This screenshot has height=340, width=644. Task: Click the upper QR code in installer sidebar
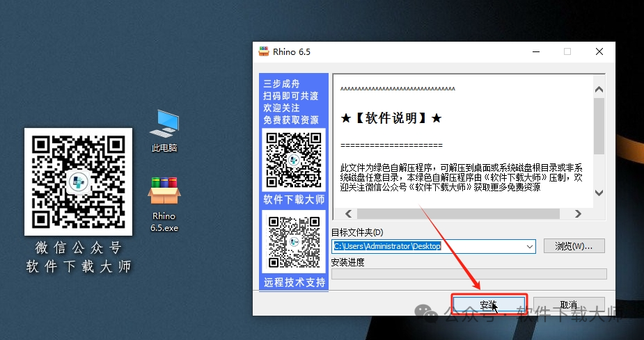tap(293, 160)
